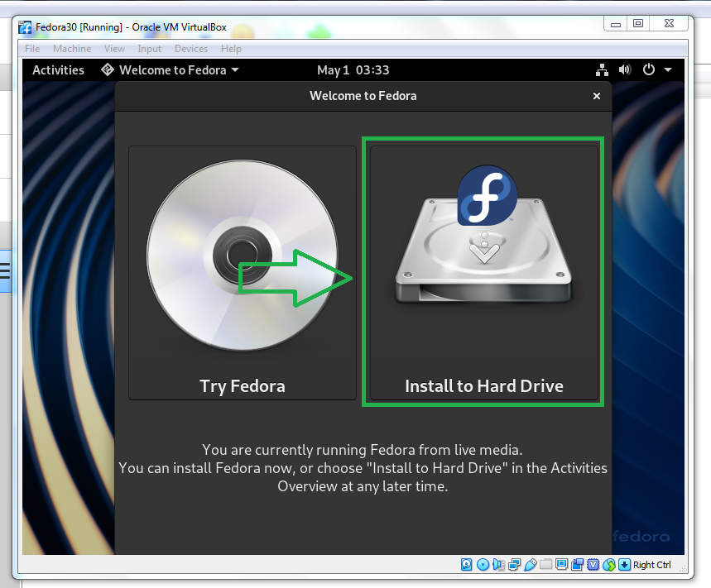Choose Install to Hard Drive
The image size is (711, 588).
(484, 273)
